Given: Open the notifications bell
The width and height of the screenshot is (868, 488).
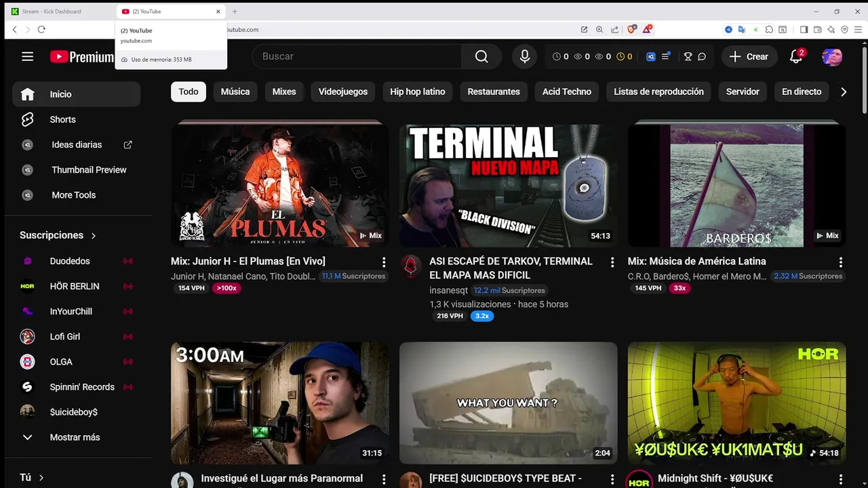Looking at the screenshot, I should 796,57.
